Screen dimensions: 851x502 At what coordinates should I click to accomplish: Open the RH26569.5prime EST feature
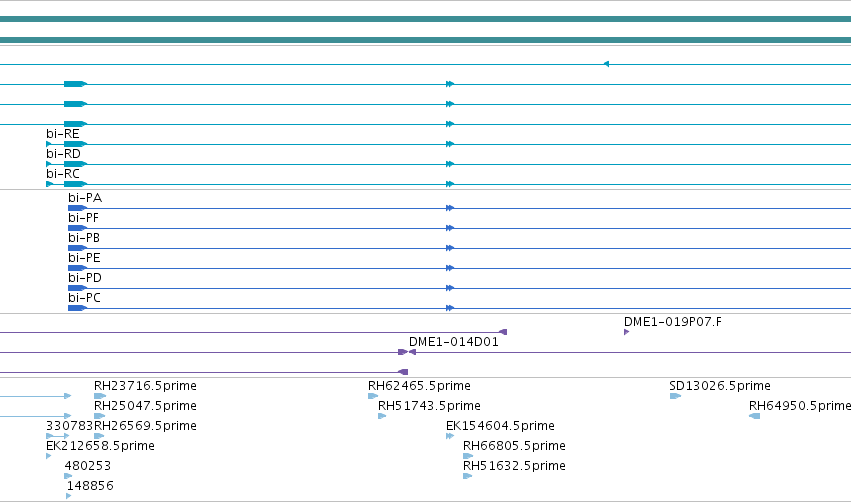coord(145,427)
